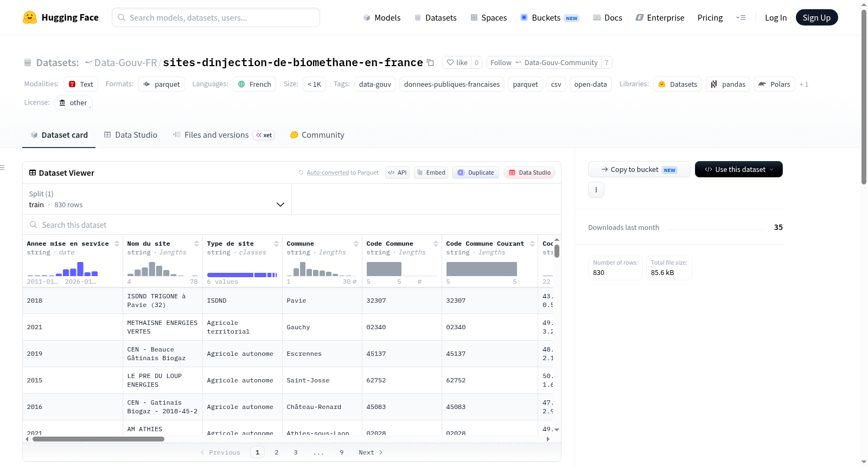Click the Sign Up button
Image resolution: width=868 pixels, height=467 pixels.
816,17
